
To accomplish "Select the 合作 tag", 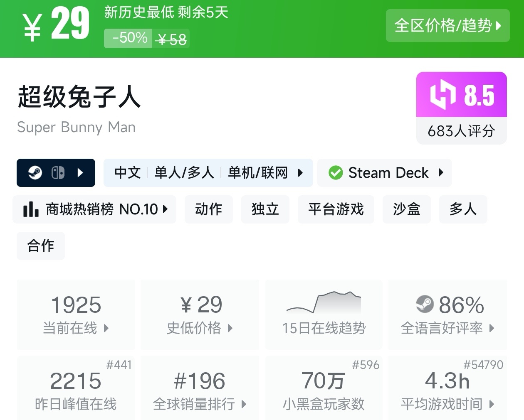I will click(x=41, y=246).
